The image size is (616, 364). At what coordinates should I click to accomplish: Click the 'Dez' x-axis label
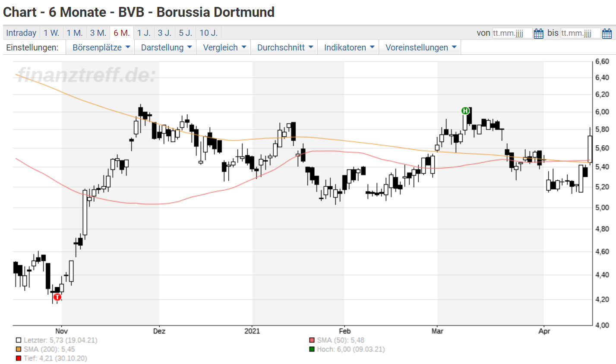coord(159,331)
